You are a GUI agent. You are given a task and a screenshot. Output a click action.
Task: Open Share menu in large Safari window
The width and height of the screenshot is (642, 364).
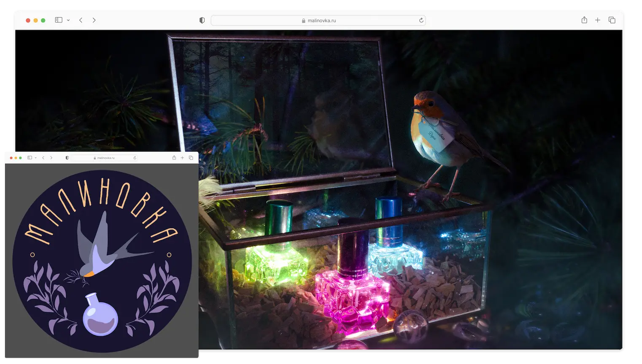[584, 20]
